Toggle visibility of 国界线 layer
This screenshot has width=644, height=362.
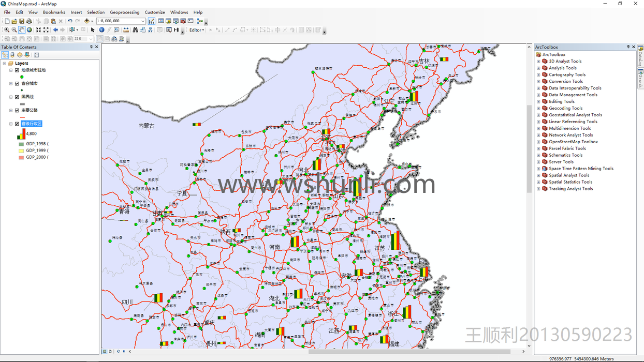point(17,97)
